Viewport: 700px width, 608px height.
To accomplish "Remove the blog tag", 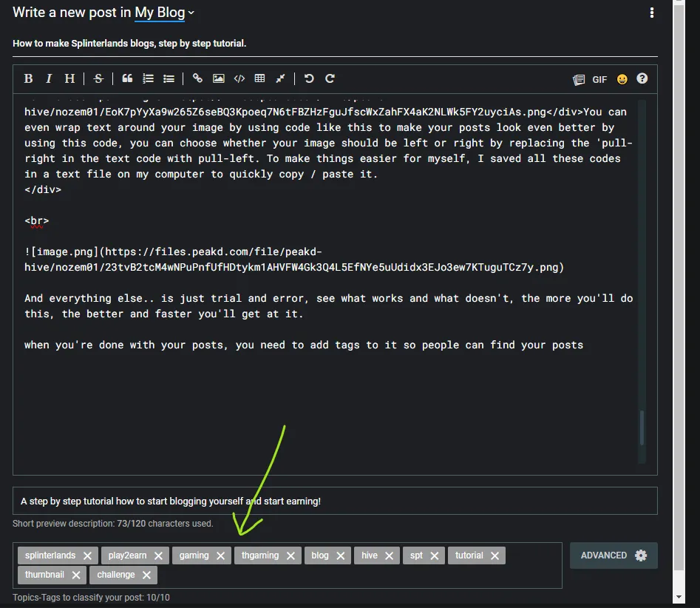I will pyautogui.click(x=341, y=555).
